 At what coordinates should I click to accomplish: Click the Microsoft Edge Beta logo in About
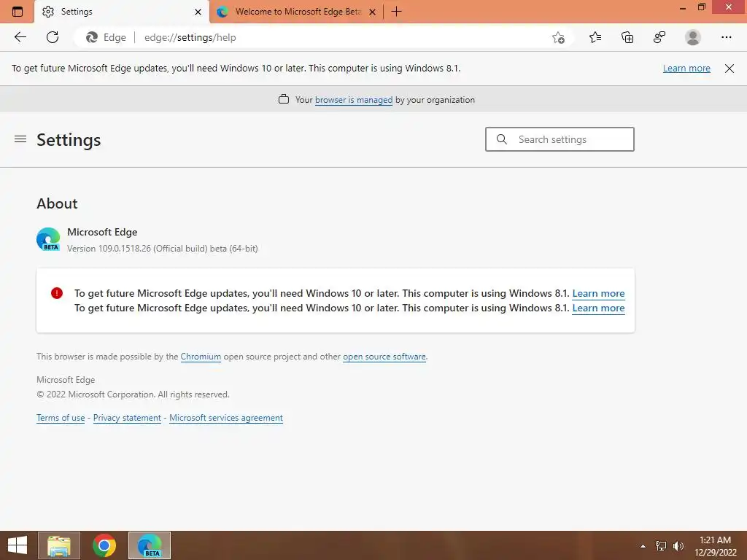(x=48, y=239)
